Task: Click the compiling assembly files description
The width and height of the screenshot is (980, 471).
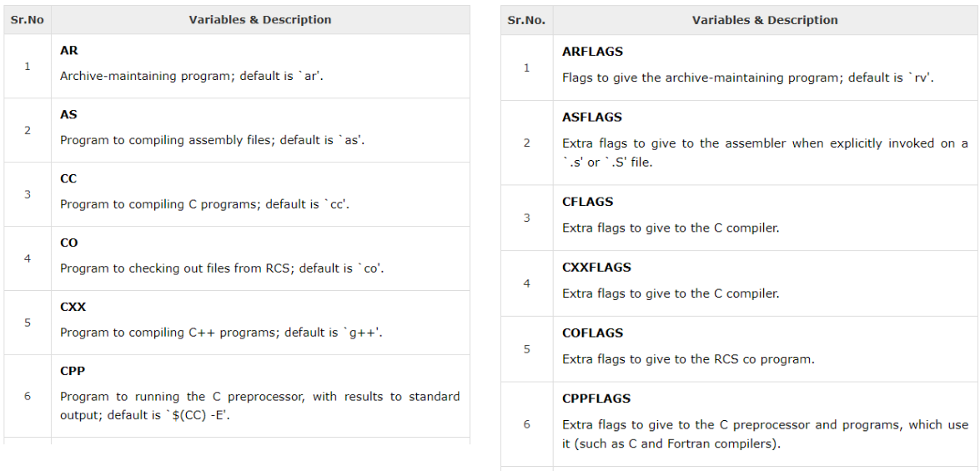Action: [212, 140]
